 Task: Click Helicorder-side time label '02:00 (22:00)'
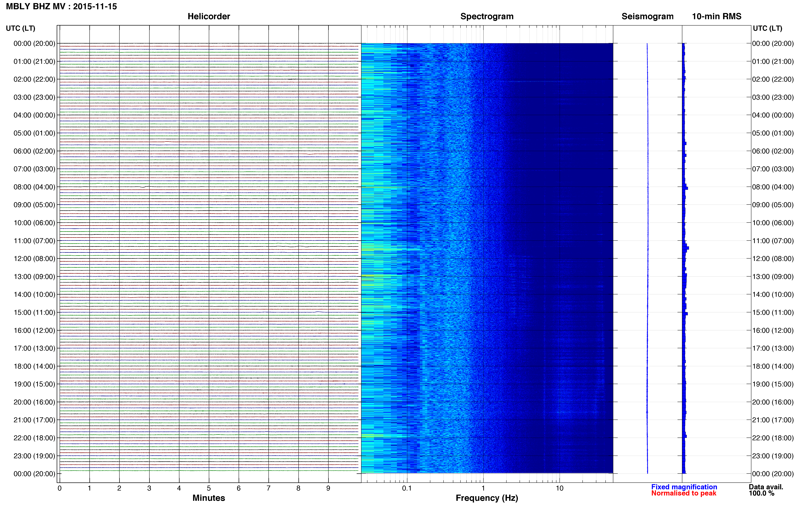34,79
